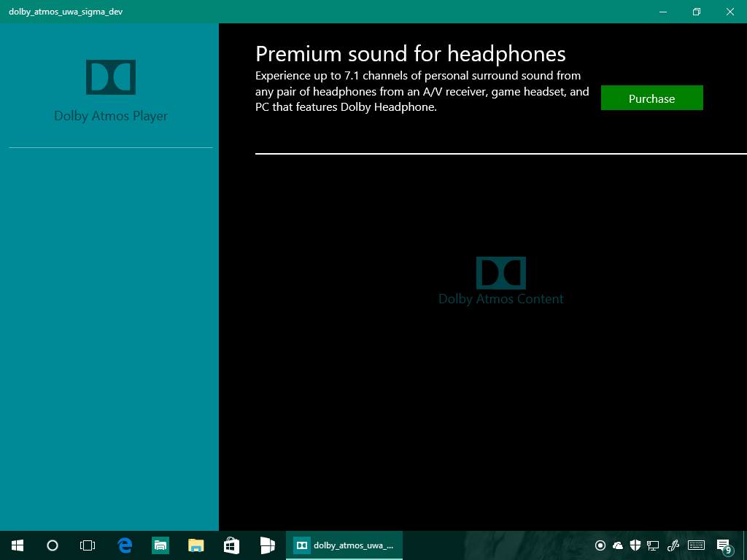Close the dolby_atmos_uwa_sigma_dev window
This screenshot has height=560, width=747.
[729, 12]
